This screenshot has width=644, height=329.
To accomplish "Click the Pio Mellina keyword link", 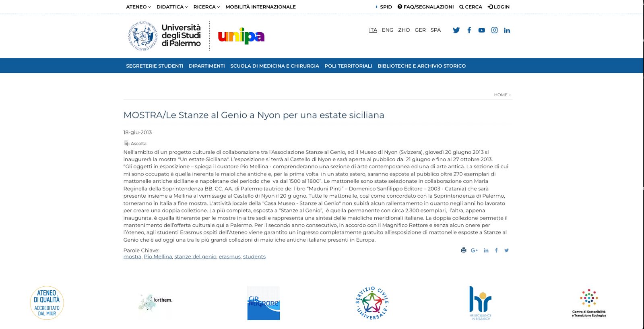I will (158, 257).
